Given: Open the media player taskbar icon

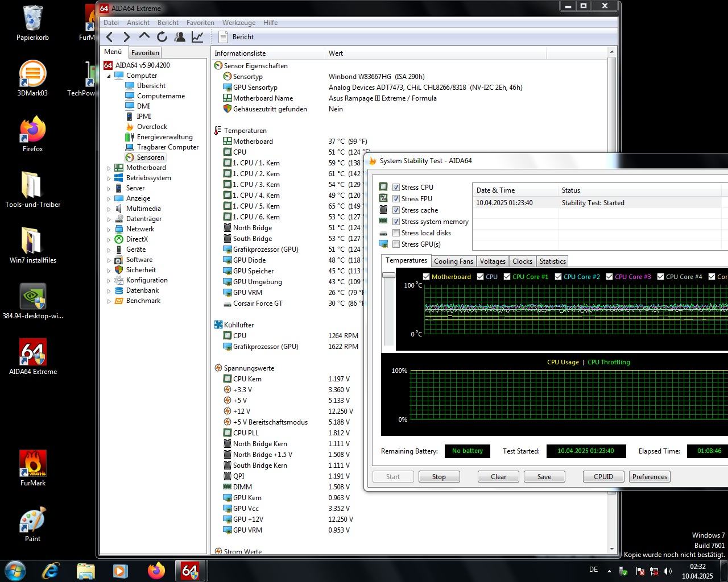Looking at the screenshot, I should pyautogui.click(x=120, y=571).
